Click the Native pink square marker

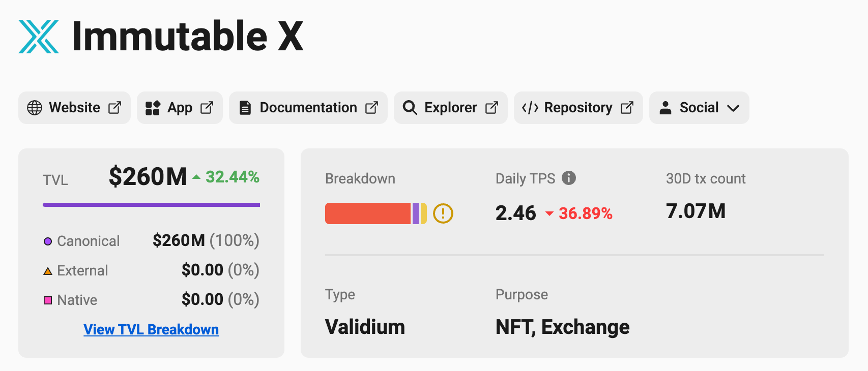coord(48,300)
